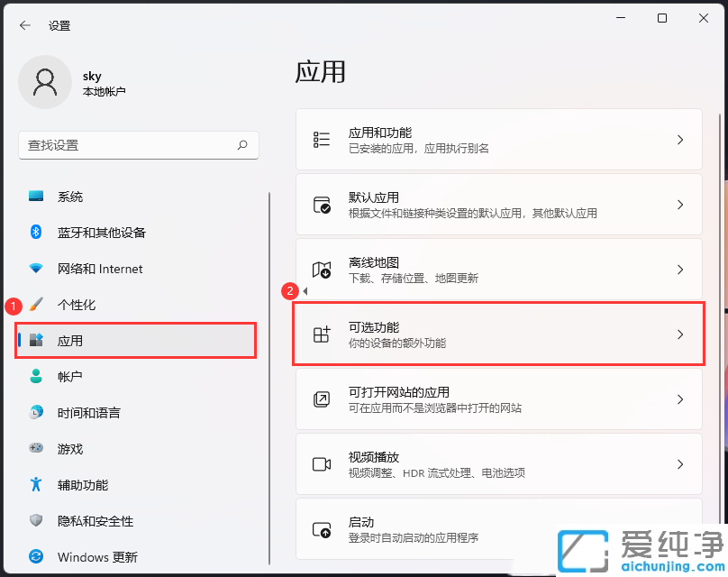The width and height of the screenshot is (728, 577).
Task: Click the Windows 更新 sync icon
Action: [34, 557]
